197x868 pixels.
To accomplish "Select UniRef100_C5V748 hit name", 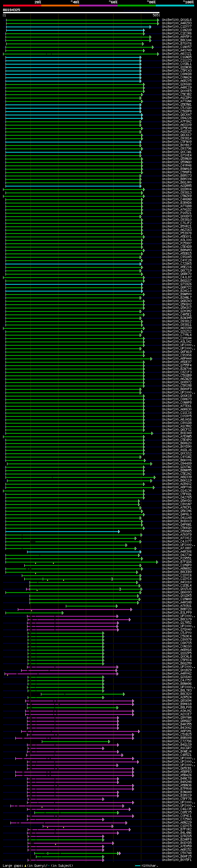I will click(x=177, y=853).
